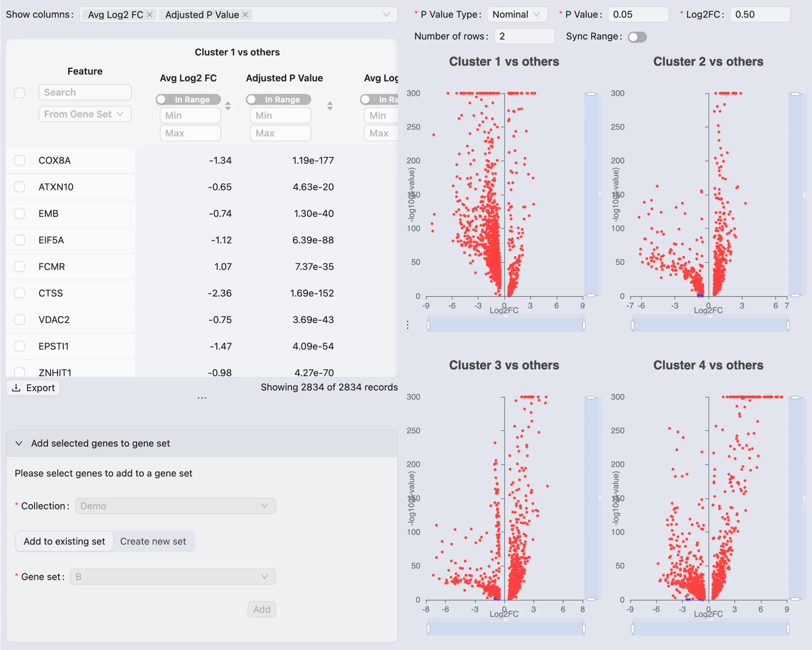This screenshot has height=650, width=812.
Task: Click sort arrows for Adjusted P Value
Action: [x=330, y=106]
